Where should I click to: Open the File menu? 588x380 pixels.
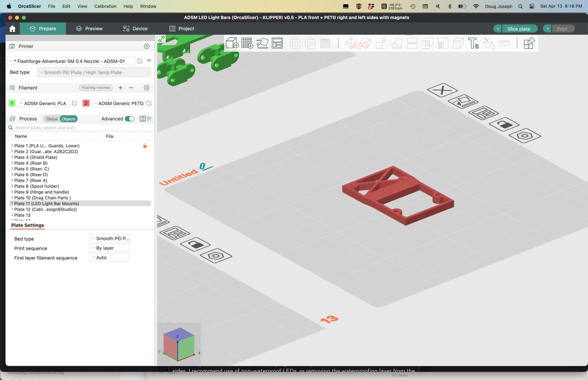click(51, 6)
